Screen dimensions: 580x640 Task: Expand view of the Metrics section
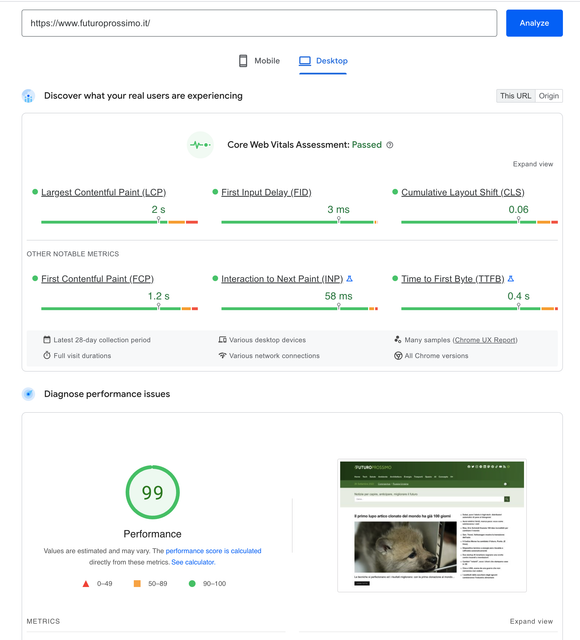coord(531,621)
